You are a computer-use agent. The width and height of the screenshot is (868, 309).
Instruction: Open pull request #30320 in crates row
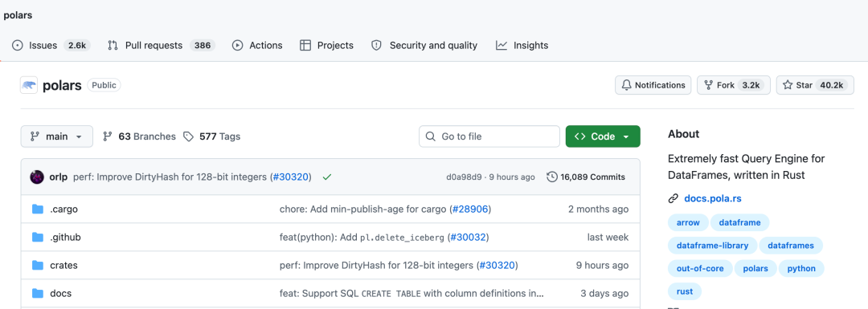[x=497, y=266]
